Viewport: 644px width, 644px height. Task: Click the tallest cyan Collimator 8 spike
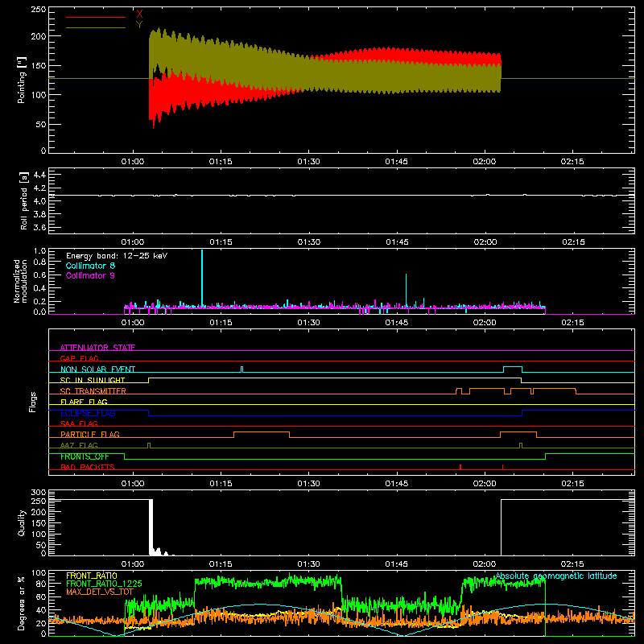pyautogui.click(x=202, y=278)
